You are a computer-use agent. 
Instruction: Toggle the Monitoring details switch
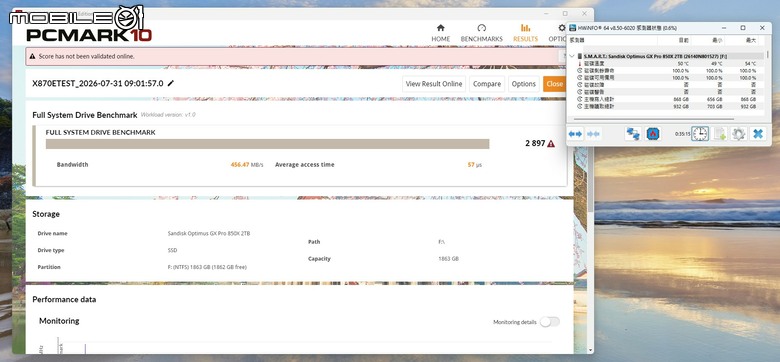coord(550,322)
